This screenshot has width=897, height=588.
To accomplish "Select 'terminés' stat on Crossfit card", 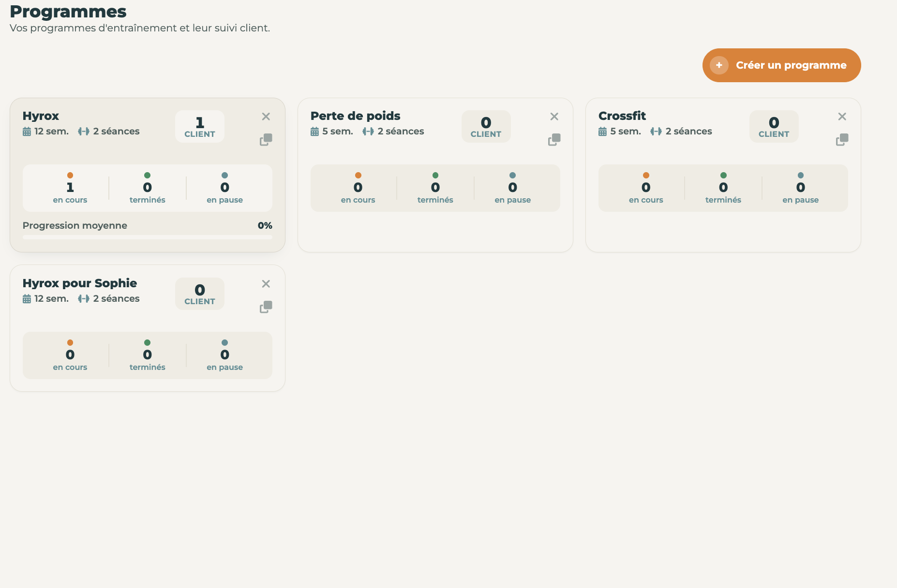I will pyautogui.click(x=723, y=188).
